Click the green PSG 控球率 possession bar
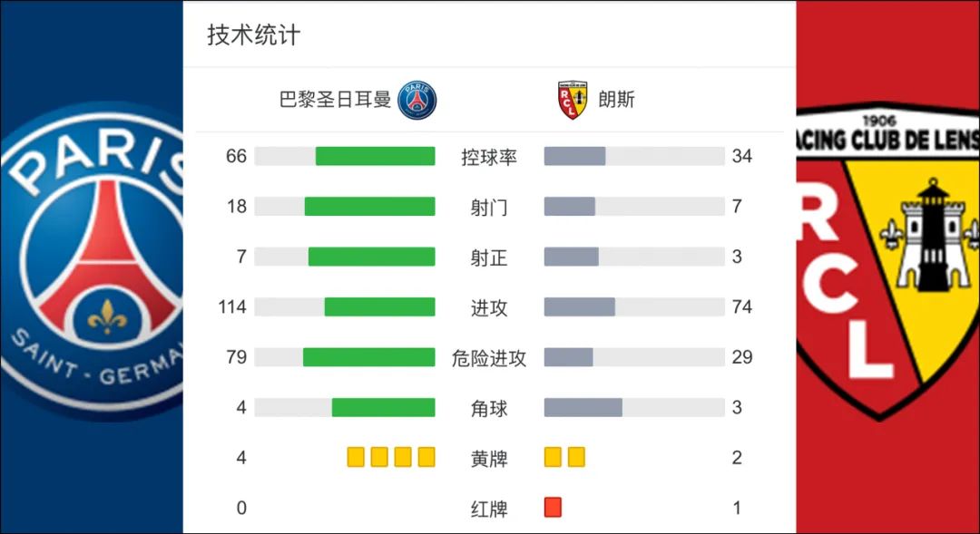 coord(375,156)
